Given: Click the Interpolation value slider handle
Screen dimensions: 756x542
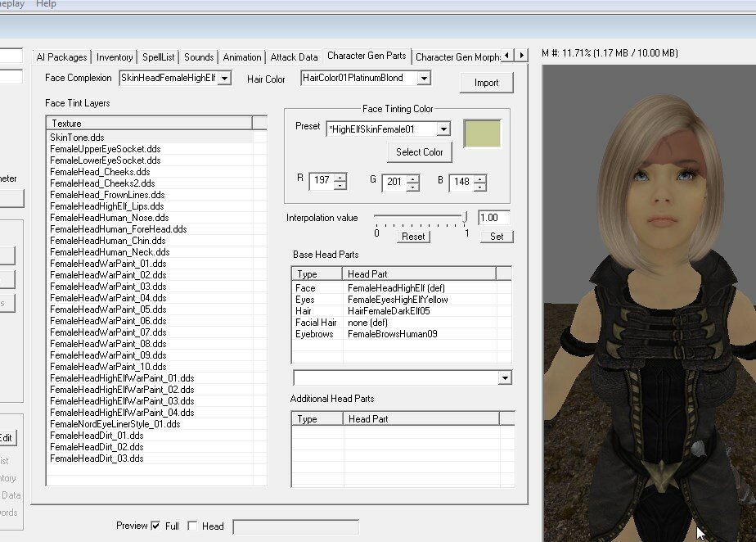Looking at the screenshot, I should pos(466,216).
